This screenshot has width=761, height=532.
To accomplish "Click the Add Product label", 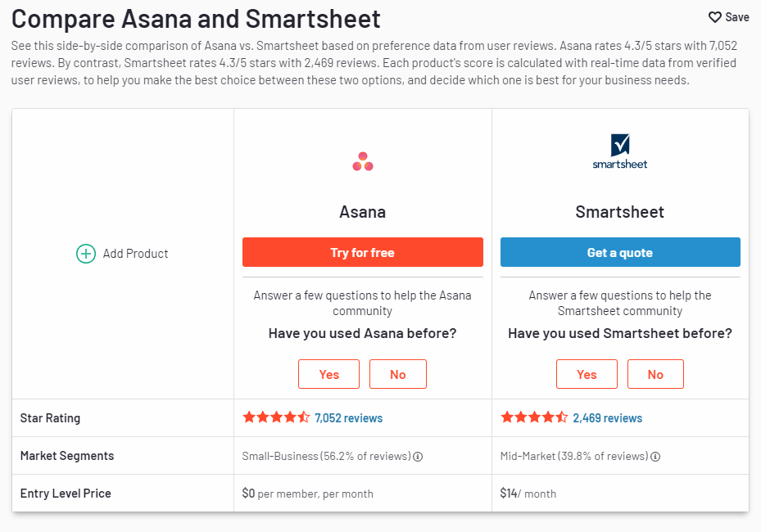I will pos(135,254).
